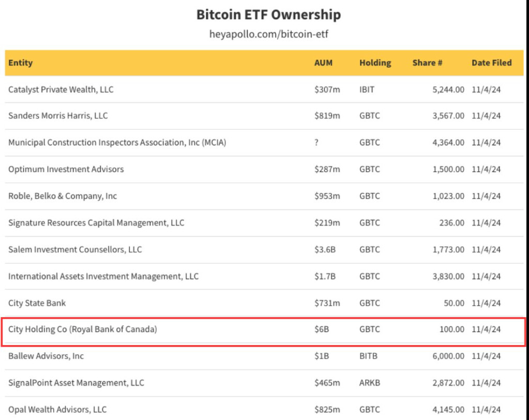Sort by the AUM column header
Screen dimensions: 529x420
pos(323,63)
